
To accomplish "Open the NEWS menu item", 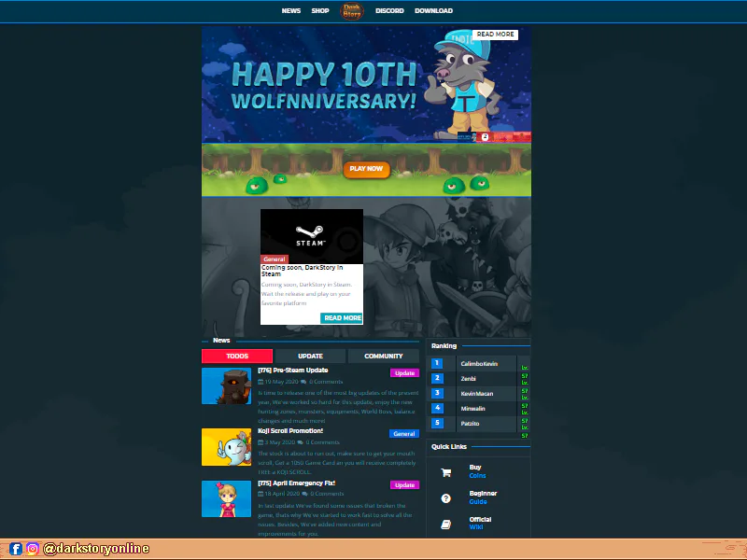I will pos(291,11).
